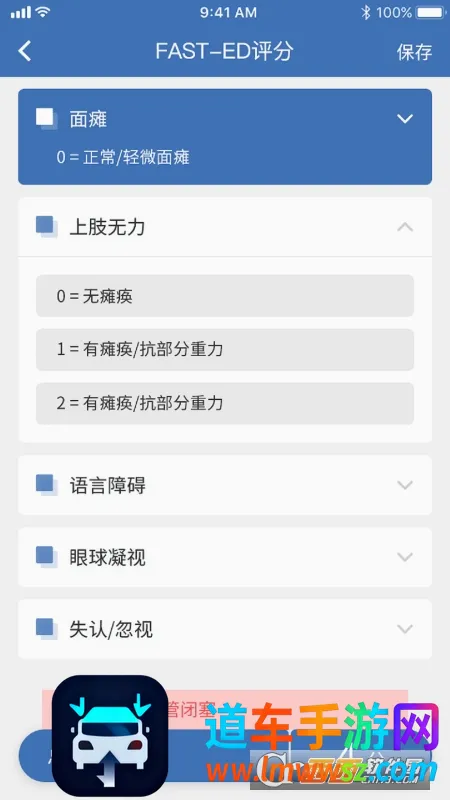The image size is (450, 800).
Task: Toggle the 上肢无力 checkbox icon
Action: [x=46, y=227]
